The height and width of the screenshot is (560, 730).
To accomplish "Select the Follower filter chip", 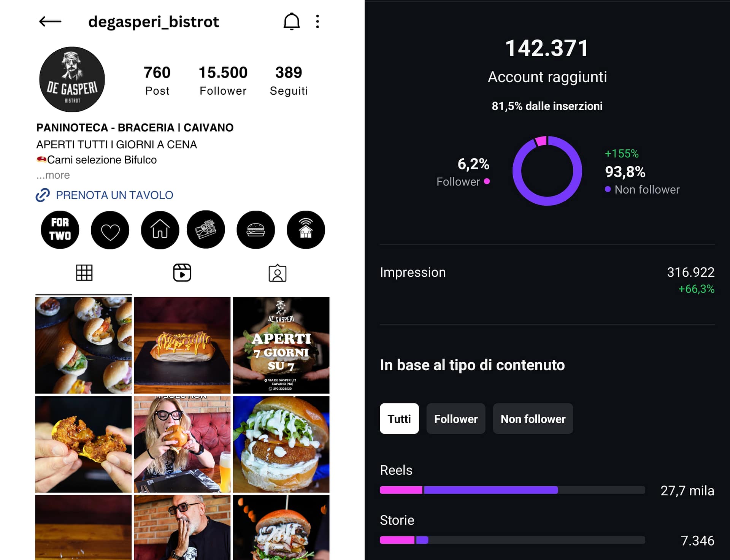I will 456,419.
